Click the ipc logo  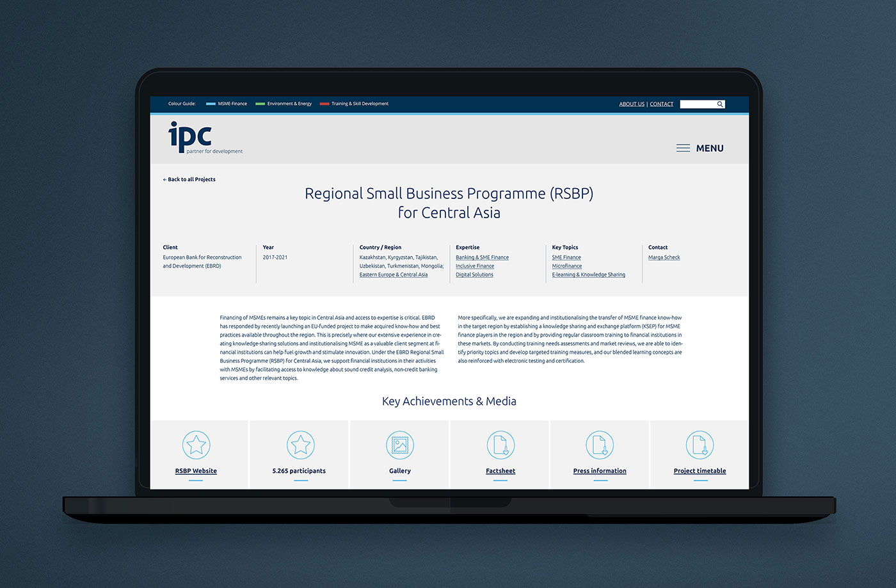point(205,138)
